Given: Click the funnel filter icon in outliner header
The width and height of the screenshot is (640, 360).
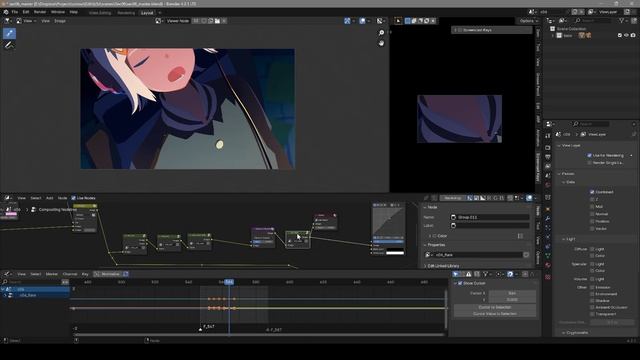Looking at the screenshot, I should click(x=621, y=20).
